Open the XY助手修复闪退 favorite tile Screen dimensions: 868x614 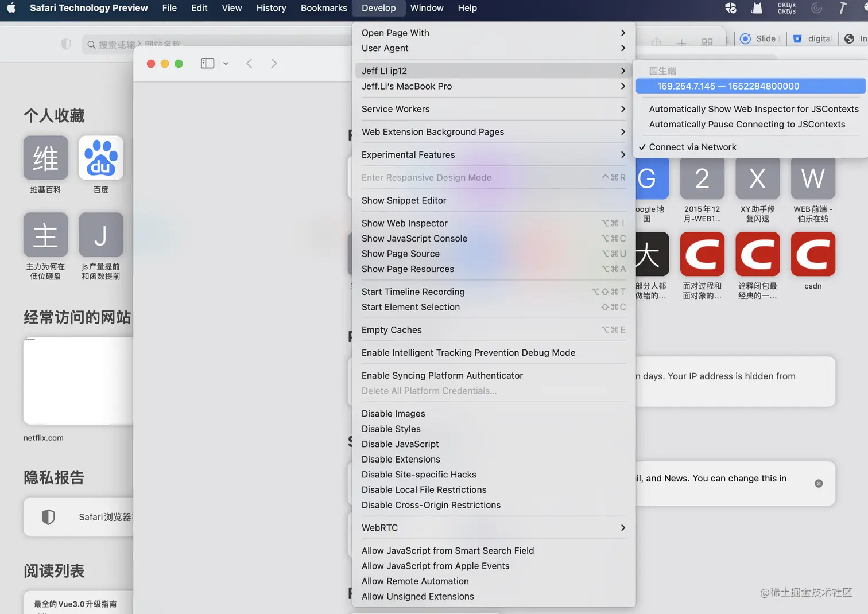coord(758,178)
